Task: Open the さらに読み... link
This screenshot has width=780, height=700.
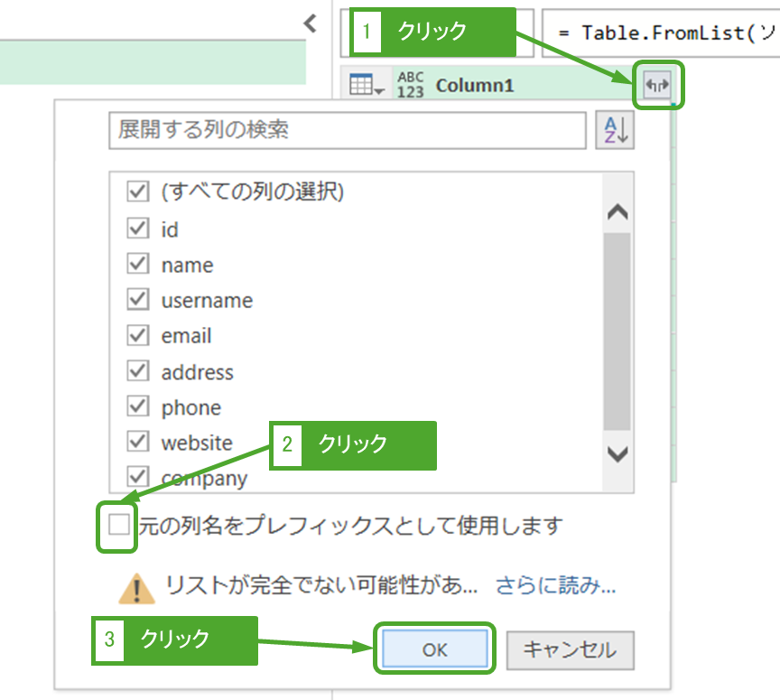Action: (x=555, y=586)
